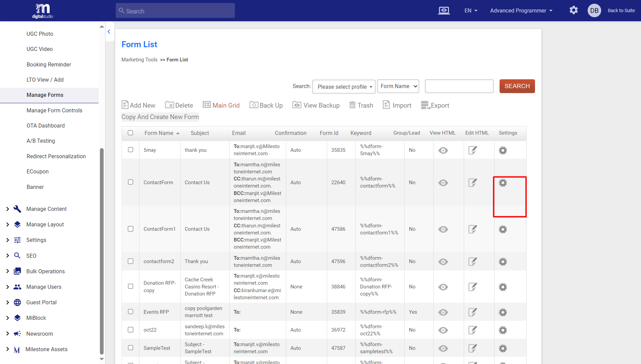Open Manage Form Controls menu item
The height and width of the screenshot is (364, 641).
click(54, 110)
